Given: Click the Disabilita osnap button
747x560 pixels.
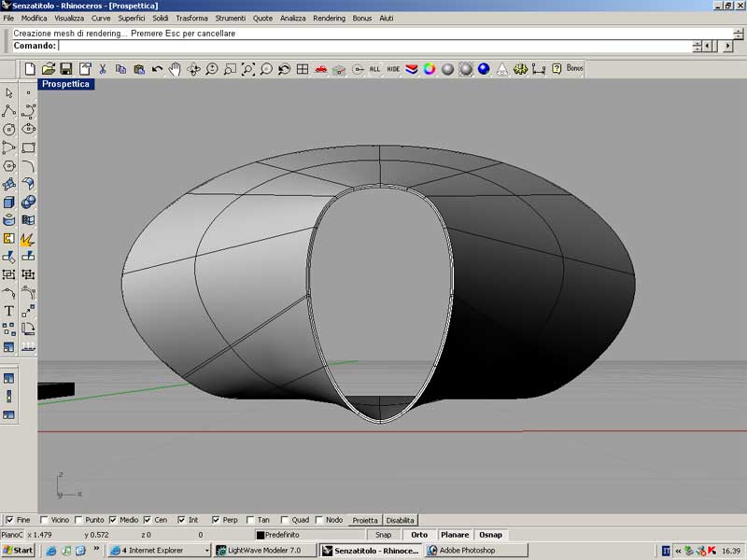Looking at the screenshot, I should tap(401, 520).
